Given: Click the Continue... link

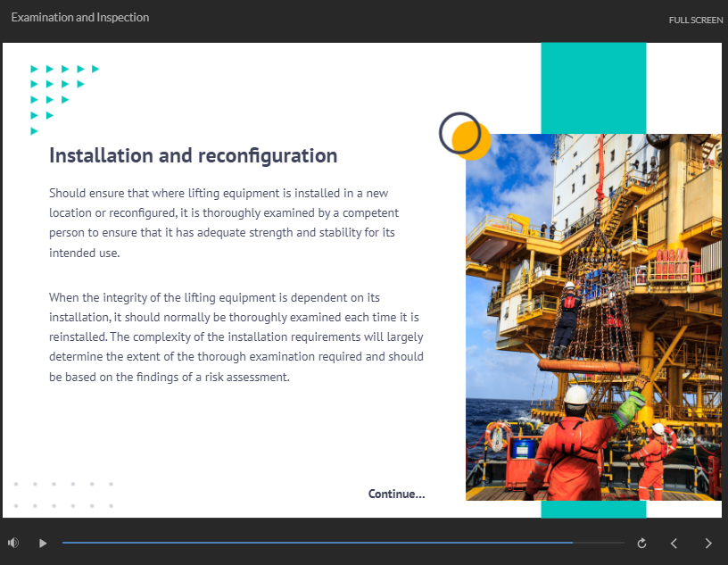Looking at the screenshot, I should point(396,494).
